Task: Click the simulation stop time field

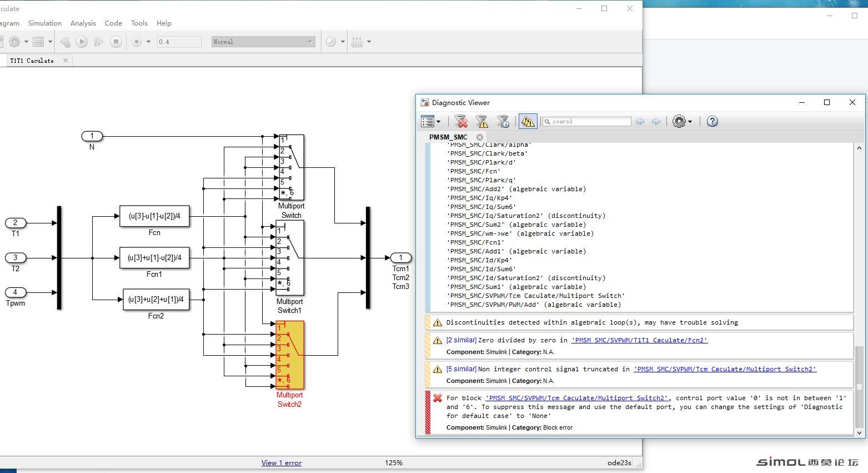Action: coord(179,42)
